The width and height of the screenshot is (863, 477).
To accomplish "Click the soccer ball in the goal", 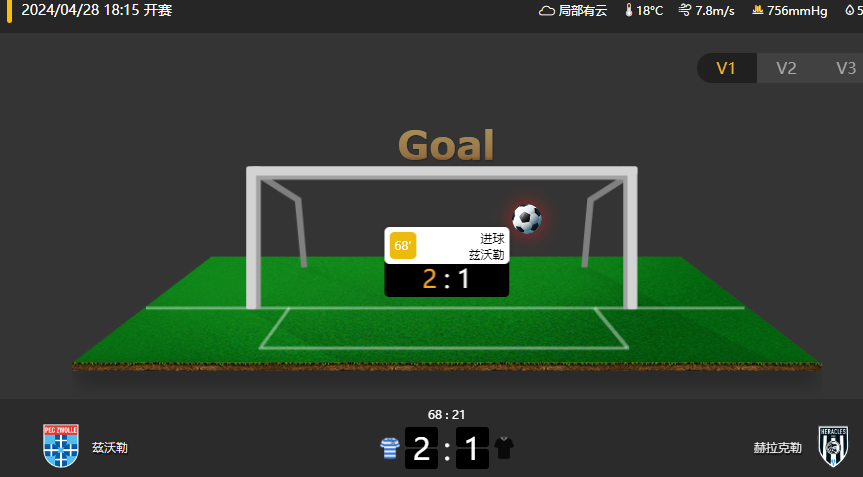I will click(527, 218).
